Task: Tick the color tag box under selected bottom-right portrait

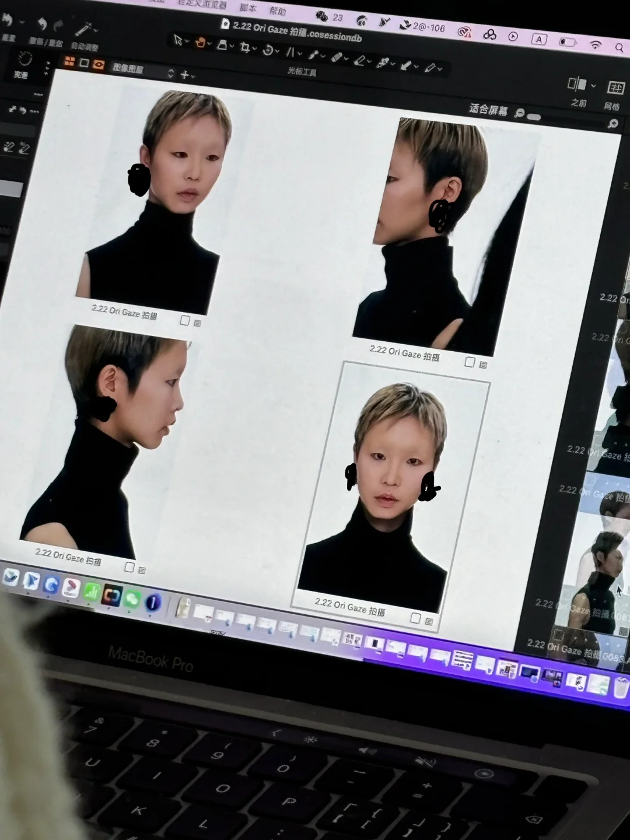Action: point(415,618)
